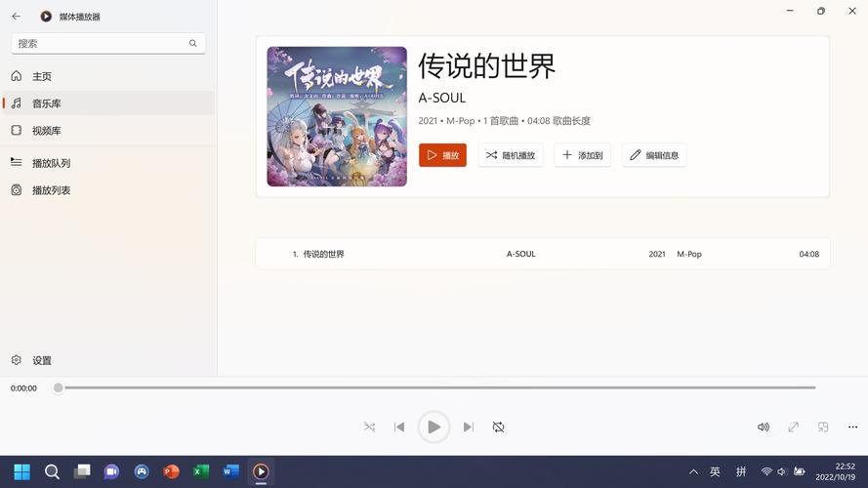Viewport: 868px width, 488px height.
Task: Select track 1. 传说的世界 in list
Action: [x=543, y=254]
